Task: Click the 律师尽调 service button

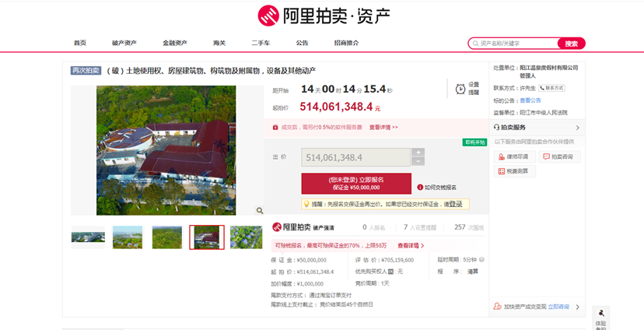Action: click(515, 156)
